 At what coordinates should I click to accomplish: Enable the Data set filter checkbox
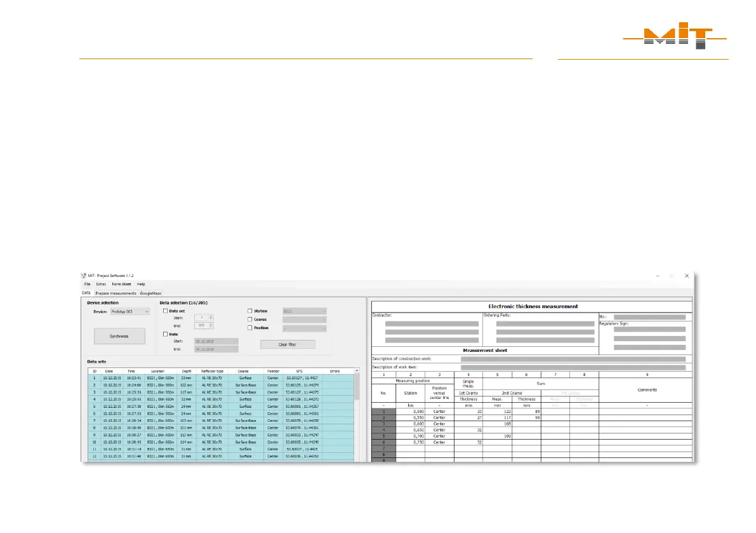point(166,311)
